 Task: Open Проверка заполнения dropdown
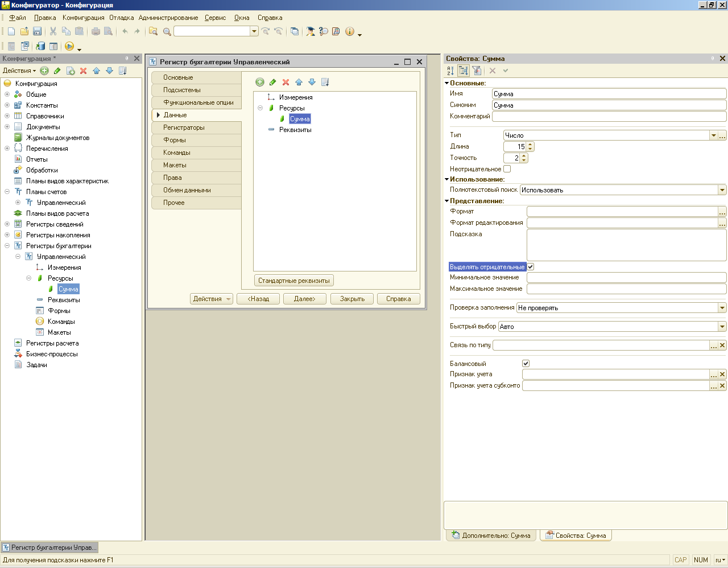722,308
